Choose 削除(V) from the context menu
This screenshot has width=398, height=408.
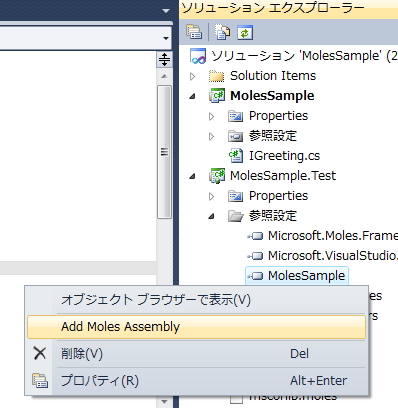pos(196,354)
